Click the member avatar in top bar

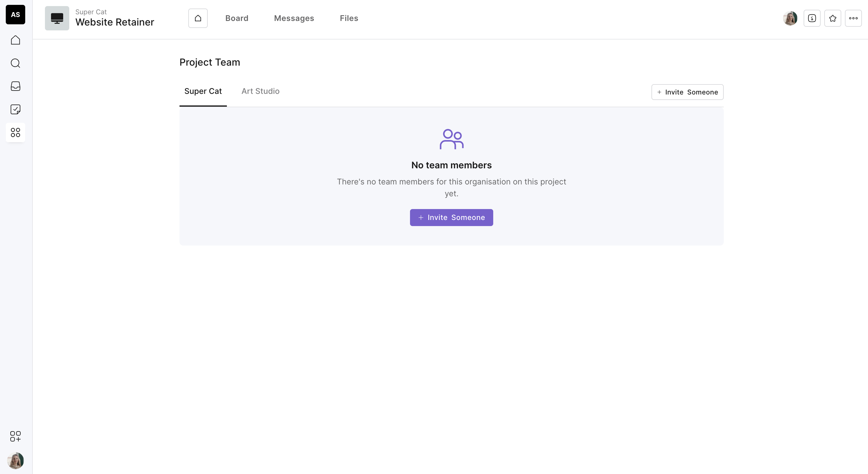790,18
